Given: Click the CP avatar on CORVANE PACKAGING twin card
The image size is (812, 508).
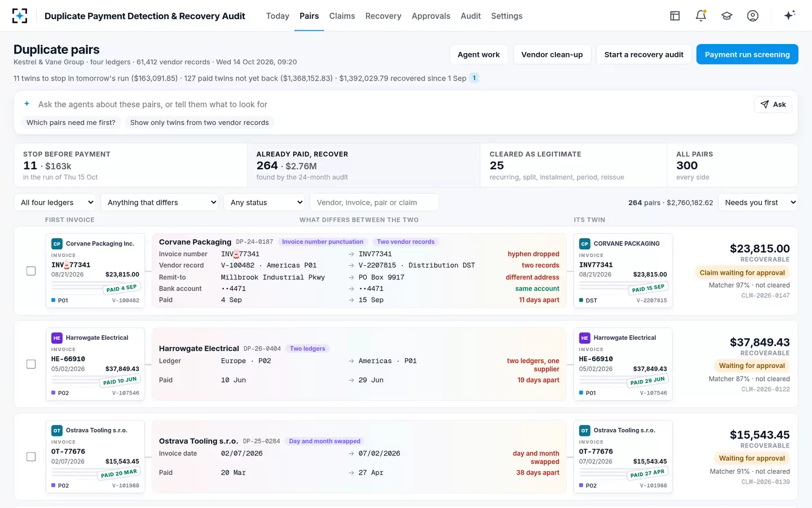Looking at the screenshot, I should coord(585,244).
